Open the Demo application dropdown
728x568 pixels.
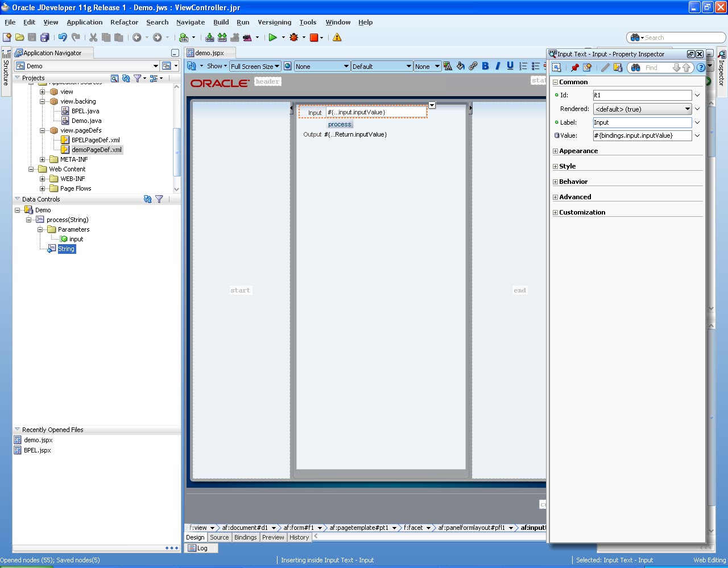87,66
